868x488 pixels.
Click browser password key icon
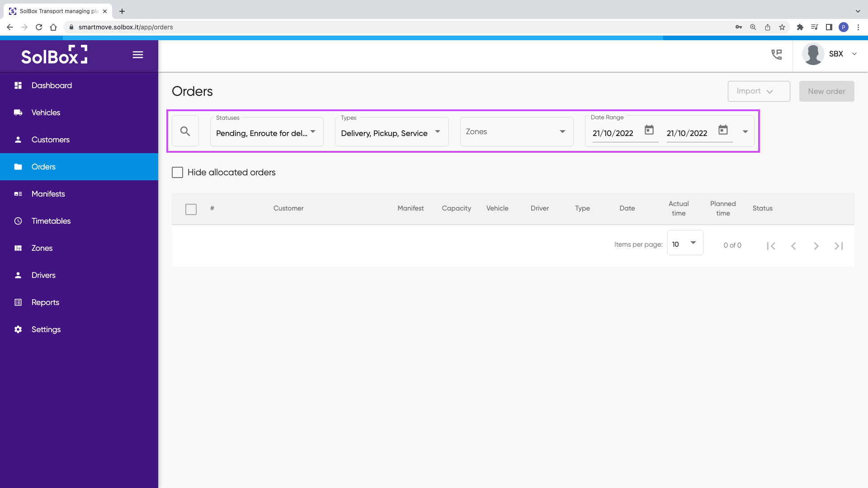click(739, 27)
